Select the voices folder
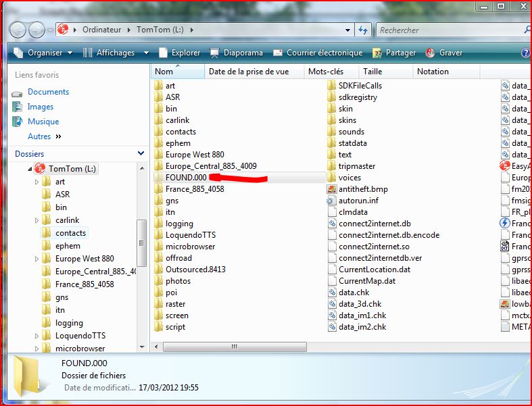Screen dimensions: 532x406 pyautogui.click(x=349, y=178)
